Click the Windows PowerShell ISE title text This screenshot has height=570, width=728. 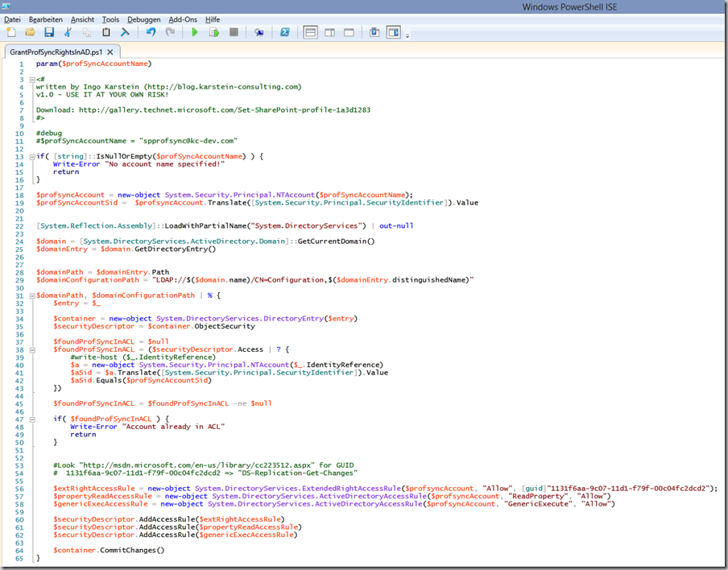569,6
